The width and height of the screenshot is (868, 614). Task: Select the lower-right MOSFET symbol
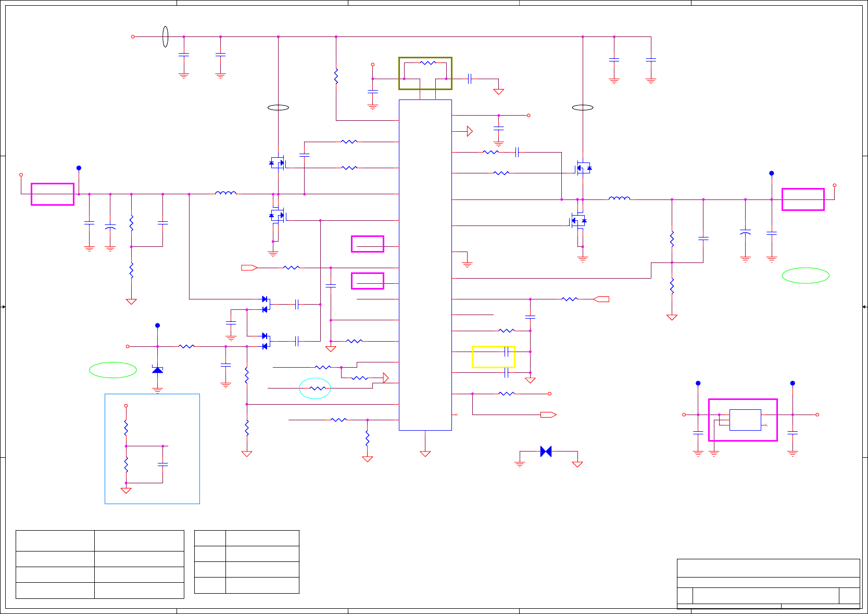click(x=578, y=221)
